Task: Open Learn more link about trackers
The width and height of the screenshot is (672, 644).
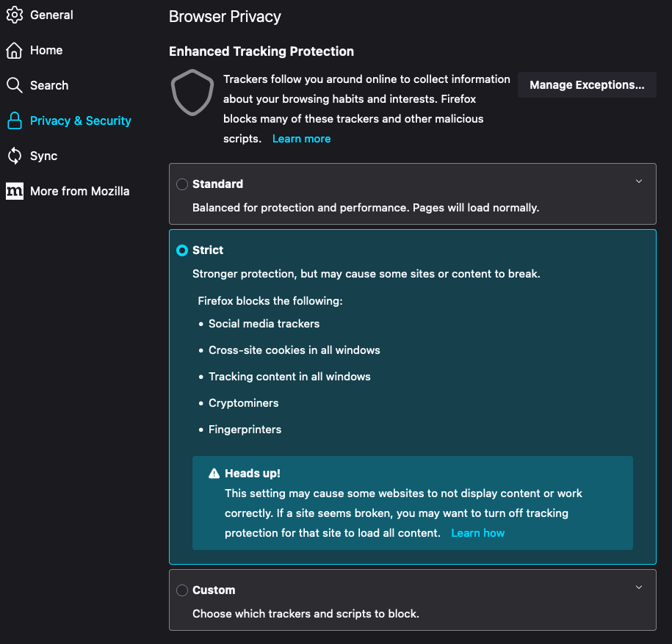Action: (301, 139)
